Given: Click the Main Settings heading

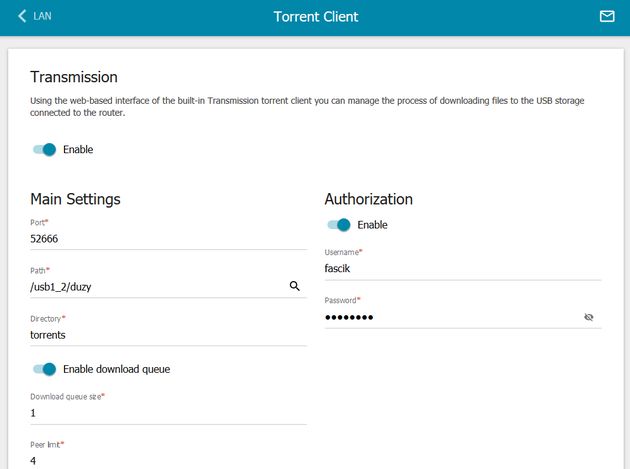Looking at the screenshot, I should 75,199.
